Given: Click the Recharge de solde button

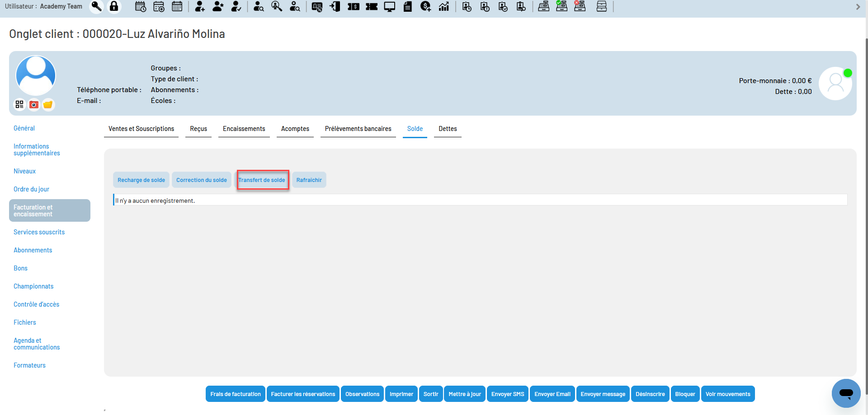Looking at the screenshot, I should 141,180.
